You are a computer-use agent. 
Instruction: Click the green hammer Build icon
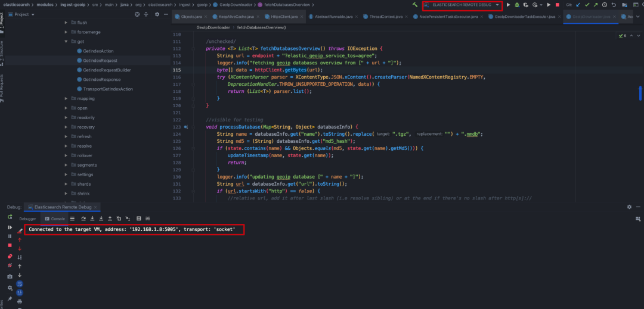pos(415,5)
